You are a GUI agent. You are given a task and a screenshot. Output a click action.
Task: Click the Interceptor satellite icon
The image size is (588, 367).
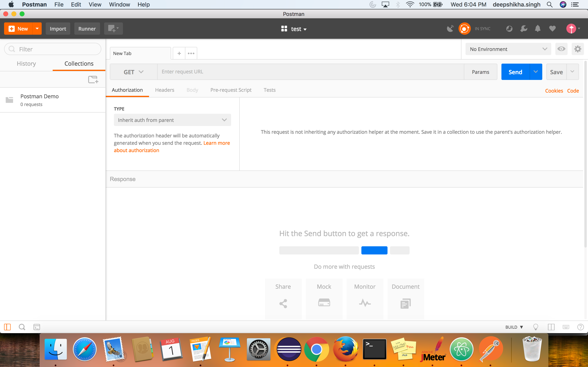[450, 28]
